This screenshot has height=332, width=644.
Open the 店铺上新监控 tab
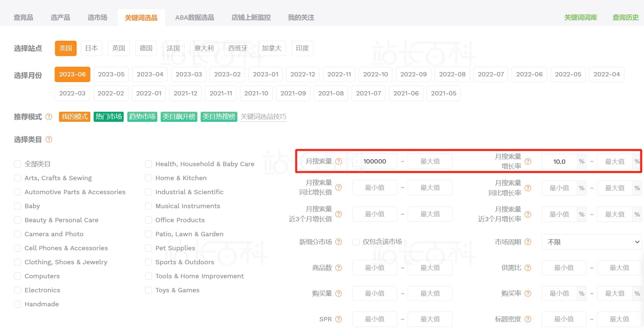(251, 17)
